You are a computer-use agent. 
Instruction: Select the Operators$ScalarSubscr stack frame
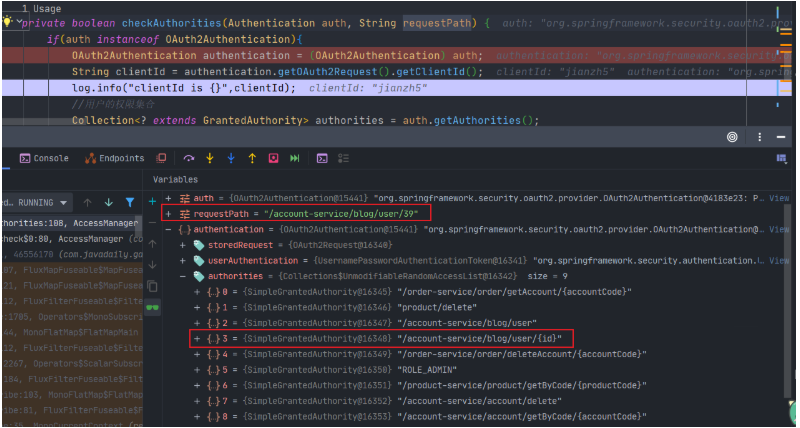(x=72, y=363)
